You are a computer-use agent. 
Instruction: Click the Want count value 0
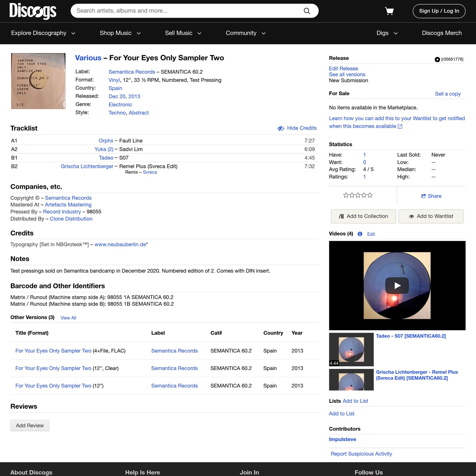[364, 162]
